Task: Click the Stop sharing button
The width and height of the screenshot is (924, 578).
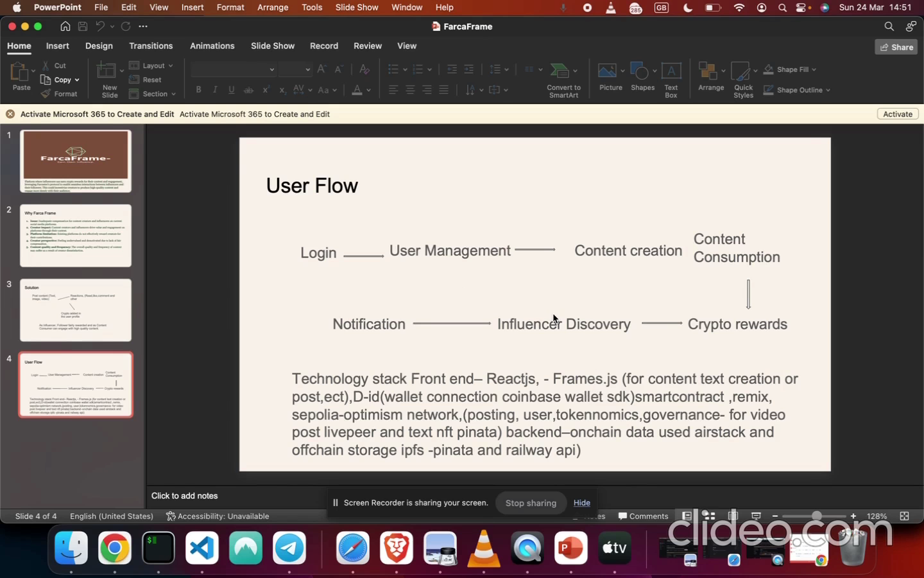Action: click(x=531, y=503)
